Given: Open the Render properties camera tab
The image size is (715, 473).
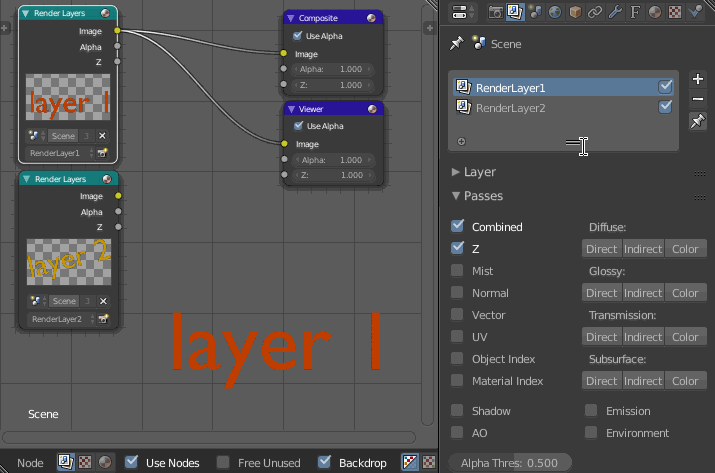Looking at the screenshot, I should (x=496, y=13).
